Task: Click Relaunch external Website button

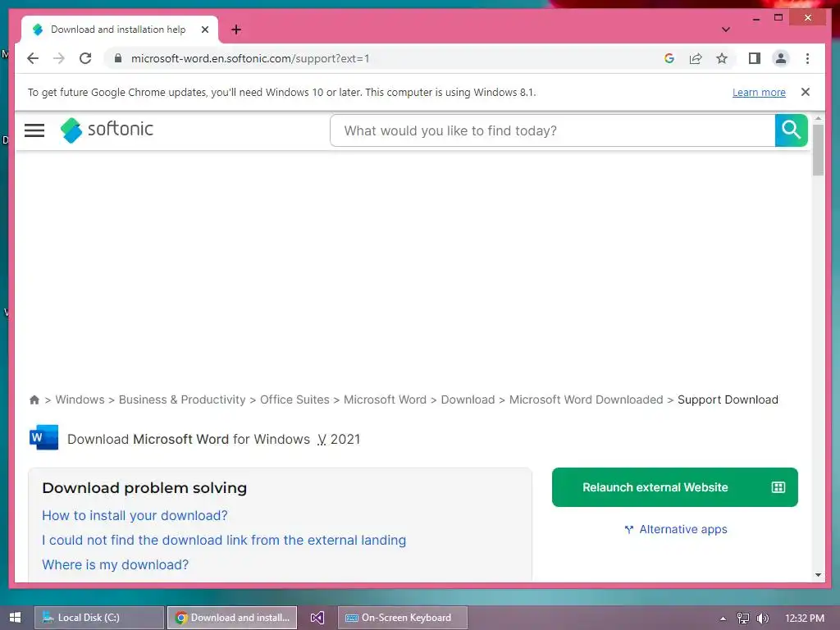Action: pos(674,487)
